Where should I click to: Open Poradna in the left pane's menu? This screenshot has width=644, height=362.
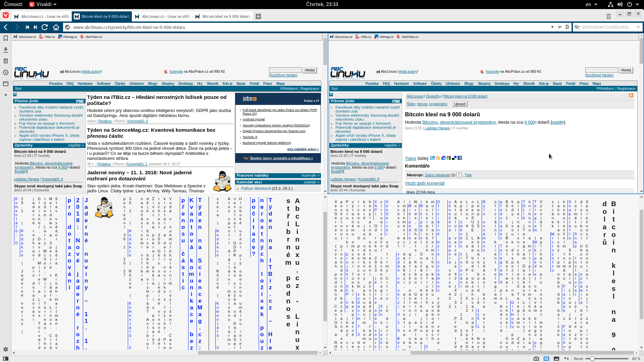(56, 83)
